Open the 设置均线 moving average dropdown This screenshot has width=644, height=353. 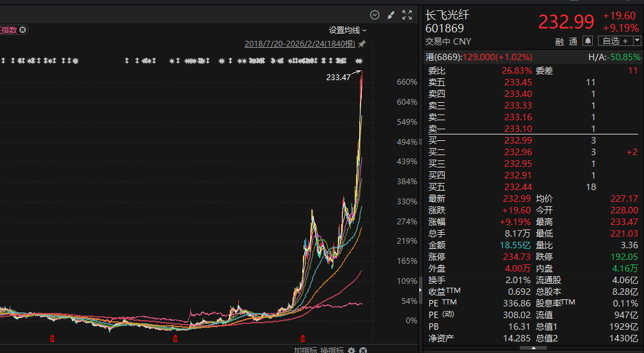[348, 30]
